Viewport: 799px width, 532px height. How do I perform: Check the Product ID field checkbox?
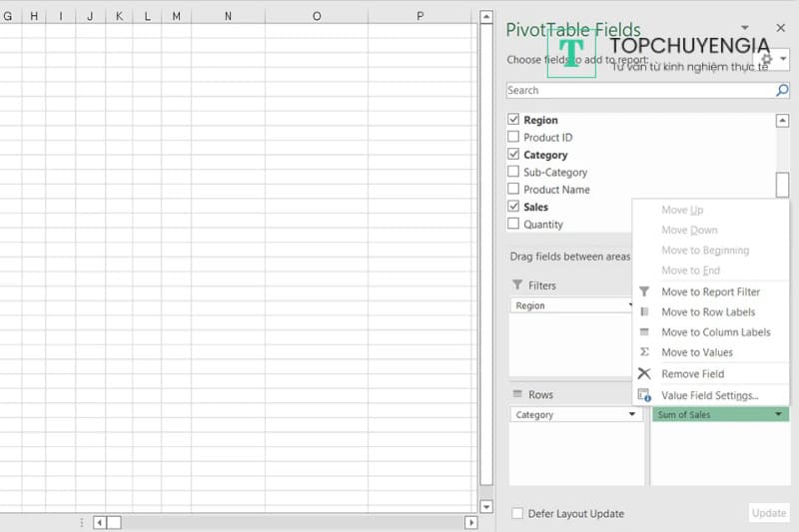[x=513, y=138]
